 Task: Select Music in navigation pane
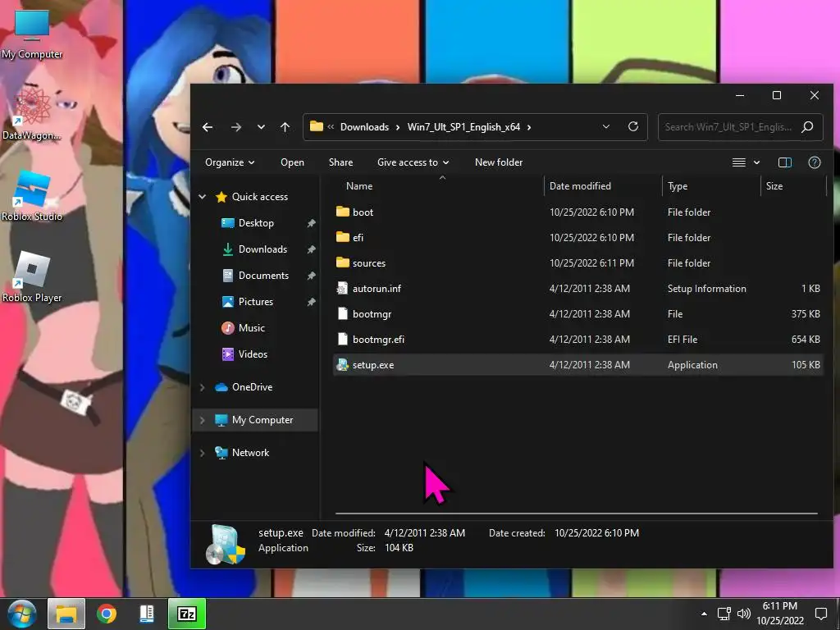click(x=251, y=328)
